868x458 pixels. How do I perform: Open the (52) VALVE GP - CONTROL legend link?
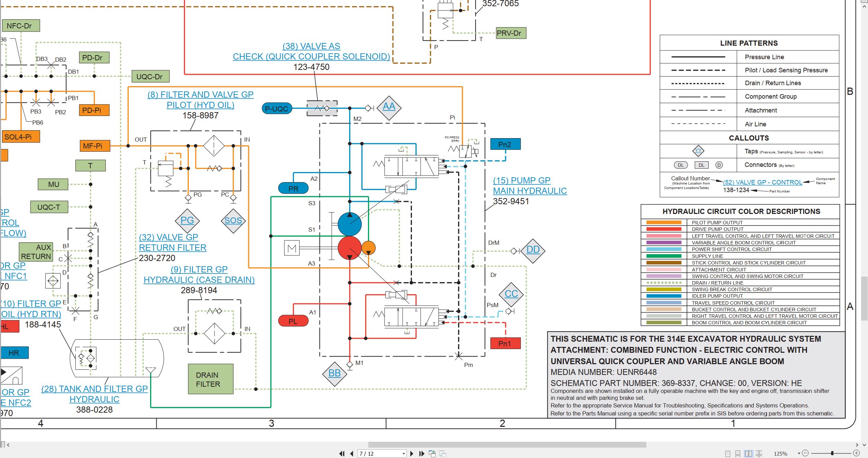click(763, 182)
